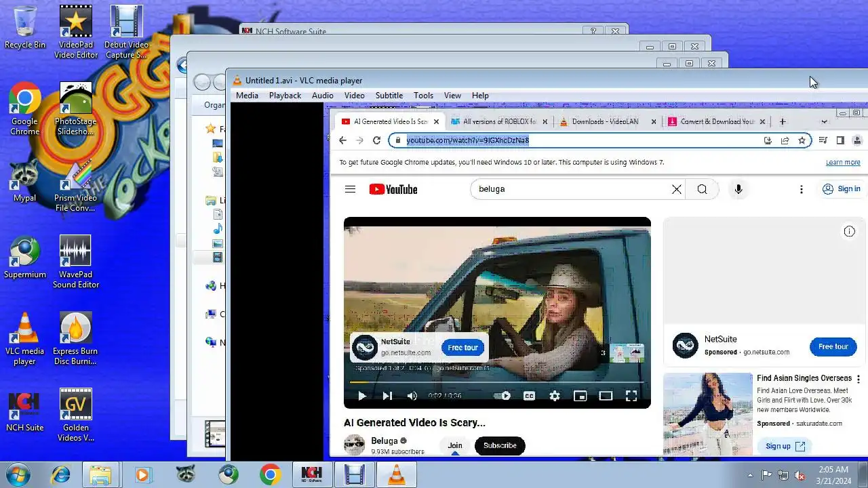The image size is (868, 488).
Task: Open the YouTube hamburger guide menu
Action: (x=350, y=189)
